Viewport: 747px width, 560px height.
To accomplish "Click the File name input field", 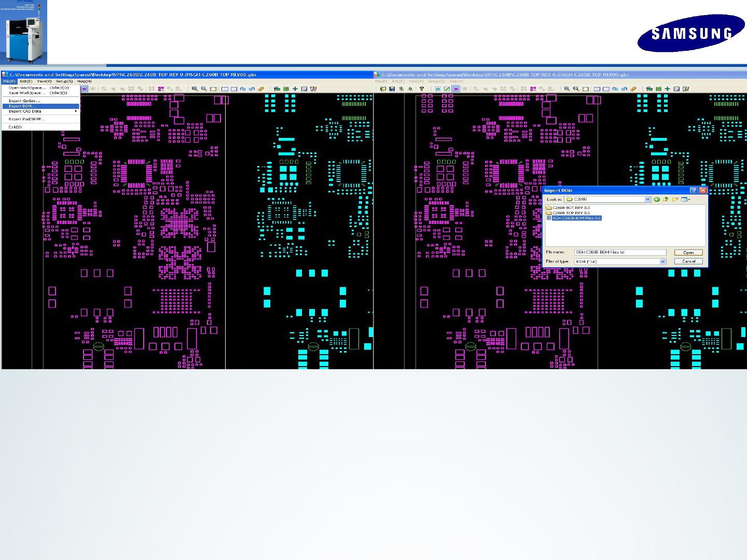I will (x=620, y=253).
